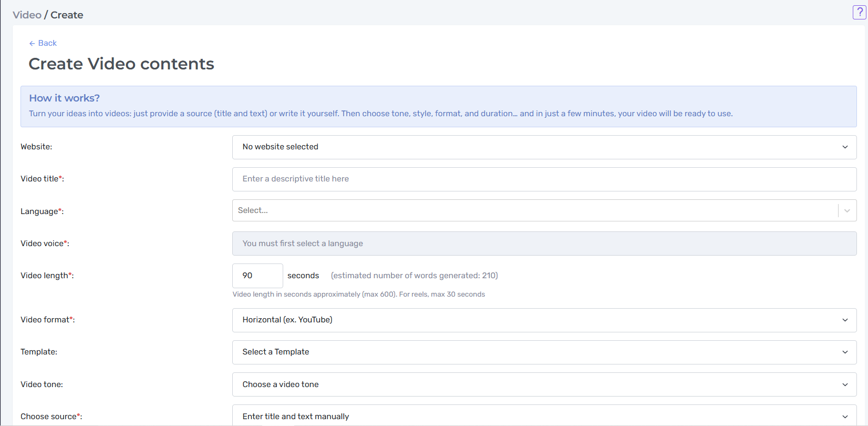
Task: Open 'Enter title and text manually' source dropdown
Action: 544,416
